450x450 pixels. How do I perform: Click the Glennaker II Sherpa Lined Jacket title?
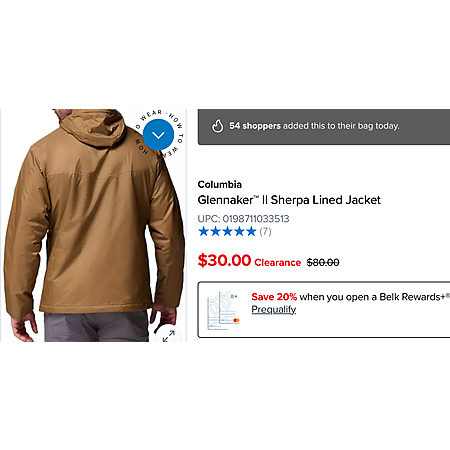[x=289, y=200]
